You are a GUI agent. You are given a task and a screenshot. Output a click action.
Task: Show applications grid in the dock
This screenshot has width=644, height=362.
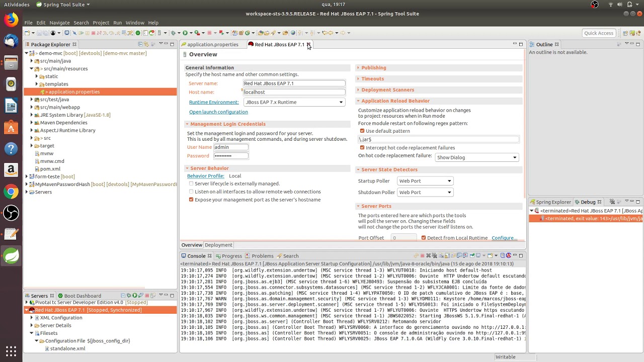[x=11, y=350]
